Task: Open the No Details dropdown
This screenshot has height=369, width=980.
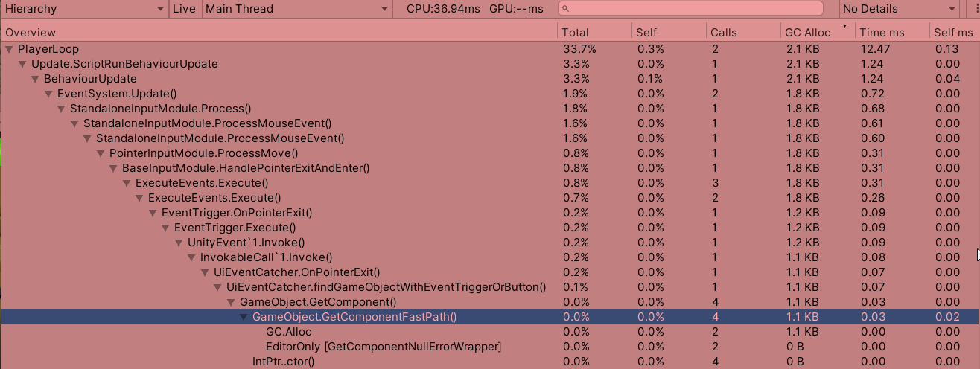Action: tap(899, 9)
